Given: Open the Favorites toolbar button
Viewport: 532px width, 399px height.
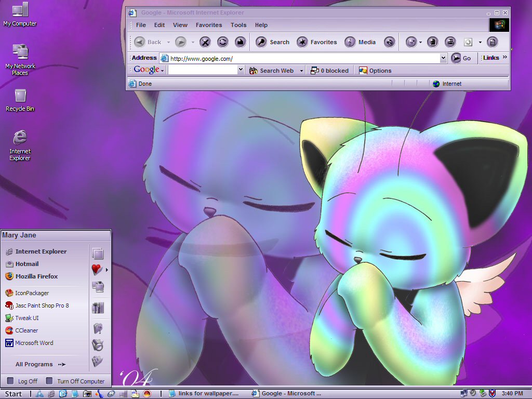Looking at the screenshot, I should click(x=316, y=42).
